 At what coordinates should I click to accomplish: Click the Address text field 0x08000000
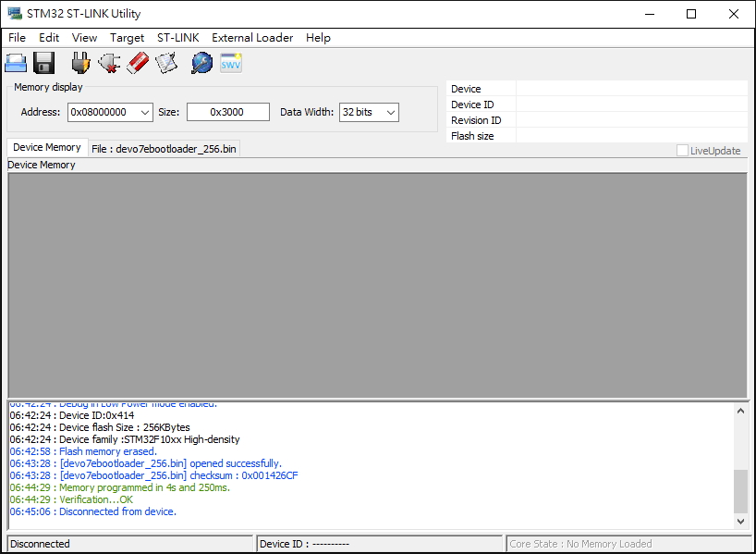(104, 113)
